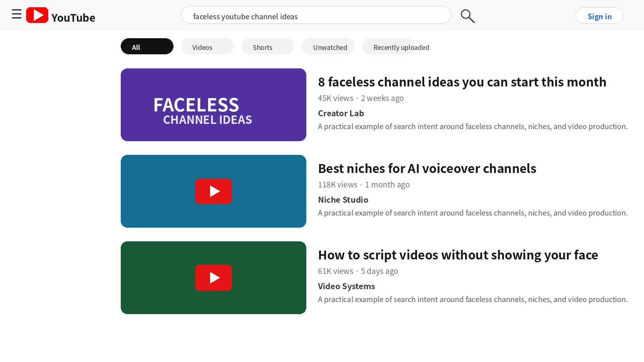Select the Videos filter chip
The height and width of the screenshot is (362, 644).
[207, 46]
